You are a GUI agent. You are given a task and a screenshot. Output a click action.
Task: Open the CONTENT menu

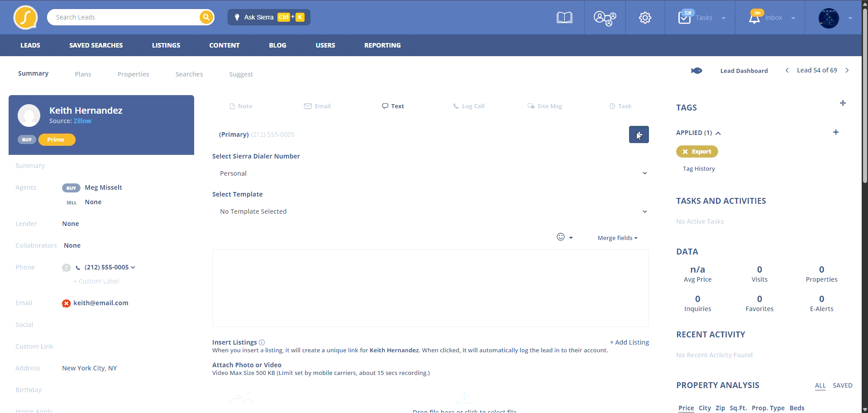(224, 45)
